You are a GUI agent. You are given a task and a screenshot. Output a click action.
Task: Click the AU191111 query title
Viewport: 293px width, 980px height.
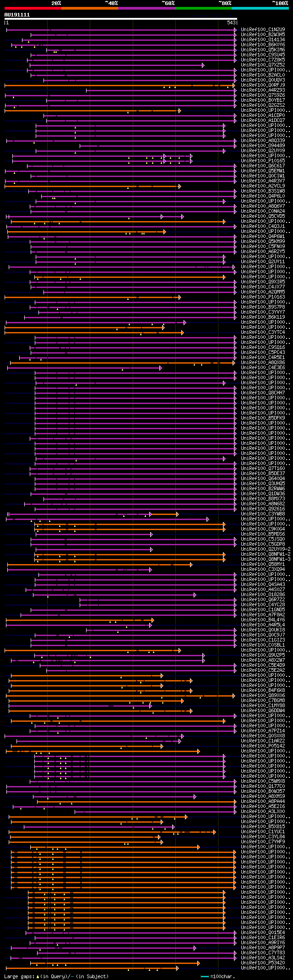point(17,15)
